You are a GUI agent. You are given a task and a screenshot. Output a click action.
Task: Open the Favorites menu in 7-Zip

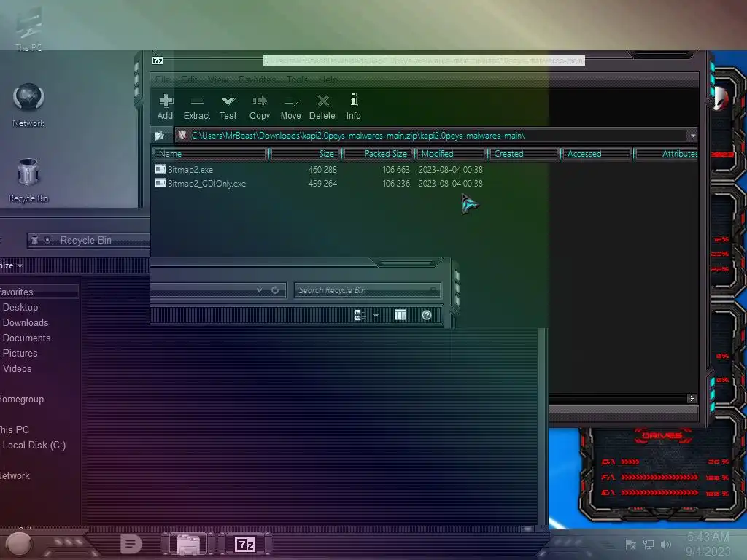tap(258, 79)
